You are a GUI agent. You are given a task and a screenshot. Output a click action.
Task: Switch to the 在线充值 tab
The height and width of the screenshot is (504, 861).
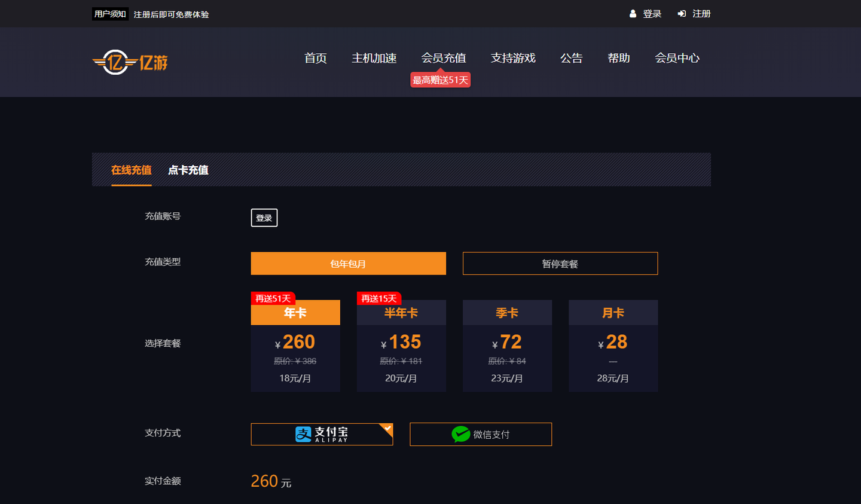(x=132, y=170)
